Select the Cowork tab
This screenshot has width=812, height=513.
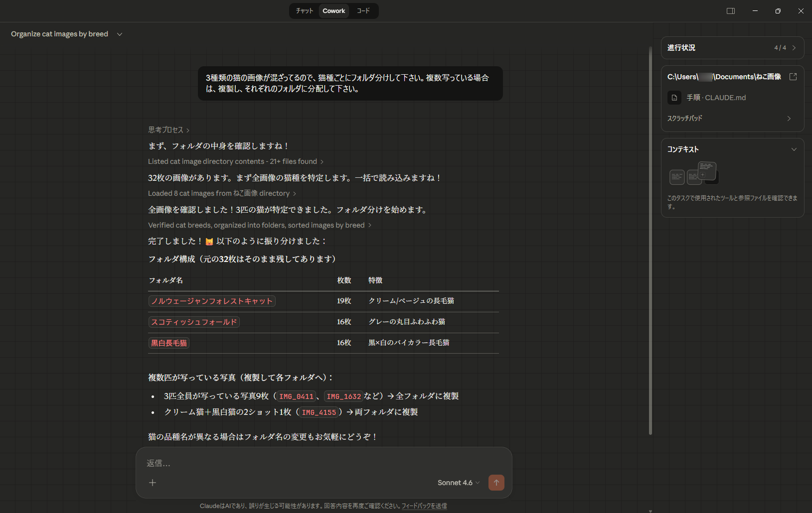click(x=333, y=11)
